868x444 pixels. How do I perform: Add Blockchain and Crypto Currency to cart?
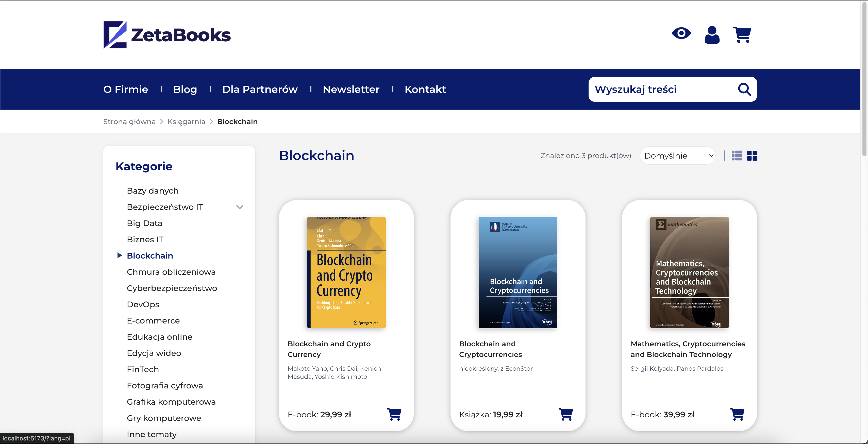point(394,414)
